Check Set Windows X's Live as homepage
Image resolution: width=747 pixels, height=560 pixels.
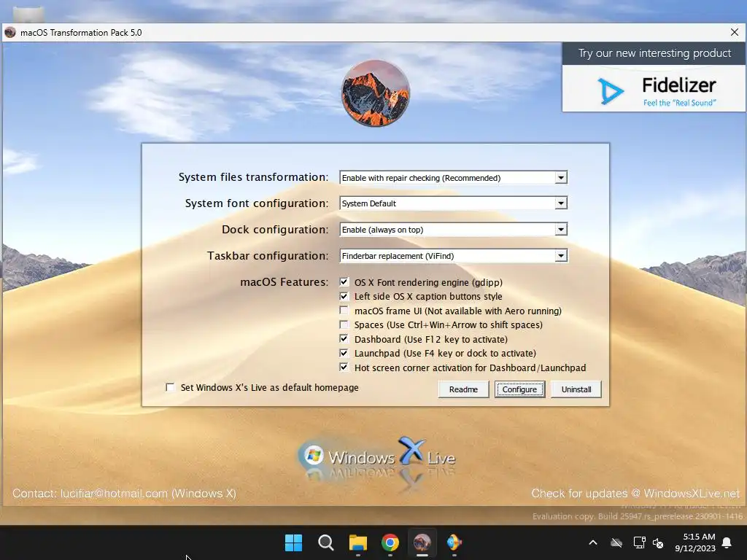[170, 387]
